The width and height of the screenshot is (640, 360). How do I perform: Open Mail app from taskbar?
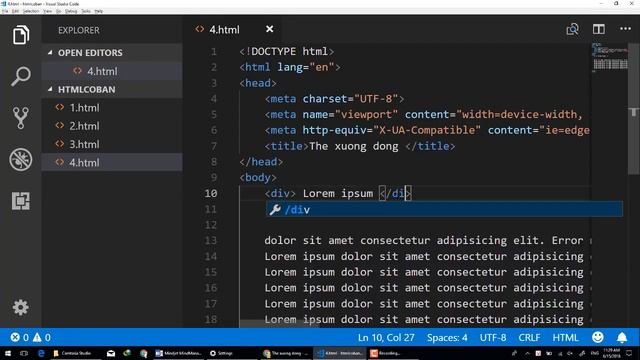[111, 353]
